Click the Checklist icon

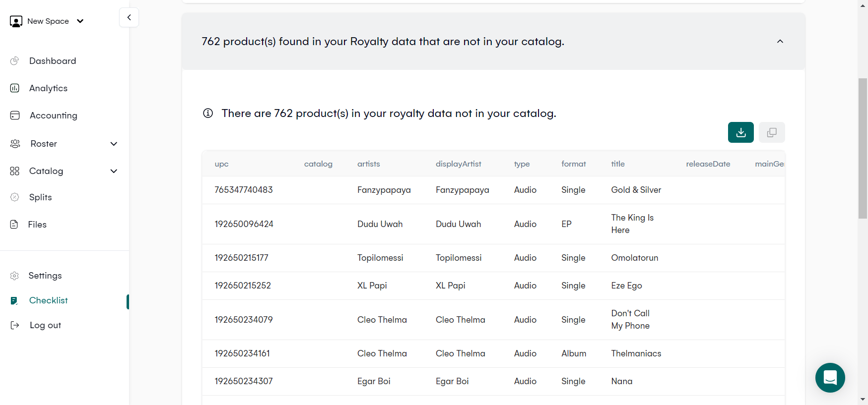(14, 300)
